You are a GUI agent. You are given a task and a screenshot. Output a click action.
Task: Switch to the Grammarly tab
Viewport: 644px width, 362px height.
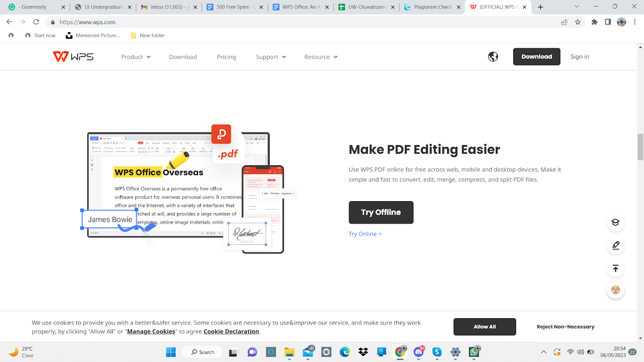37,7
